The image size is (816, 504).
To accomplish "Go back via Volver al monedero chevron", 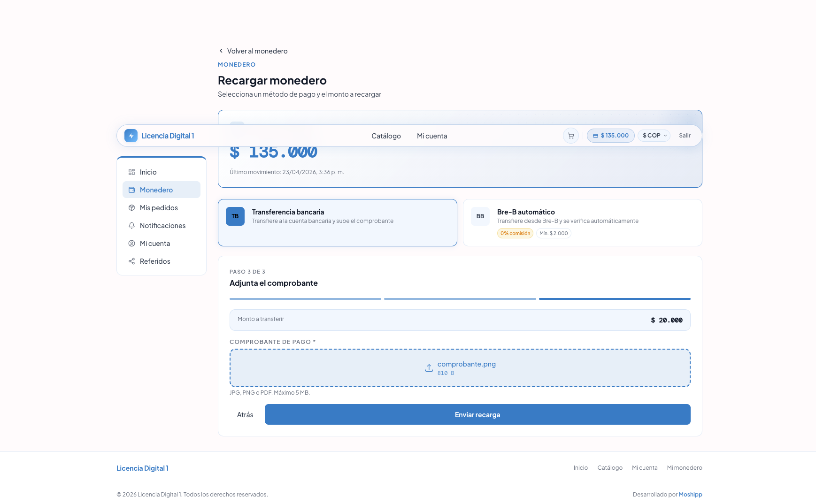I will (x=221, y=51).
